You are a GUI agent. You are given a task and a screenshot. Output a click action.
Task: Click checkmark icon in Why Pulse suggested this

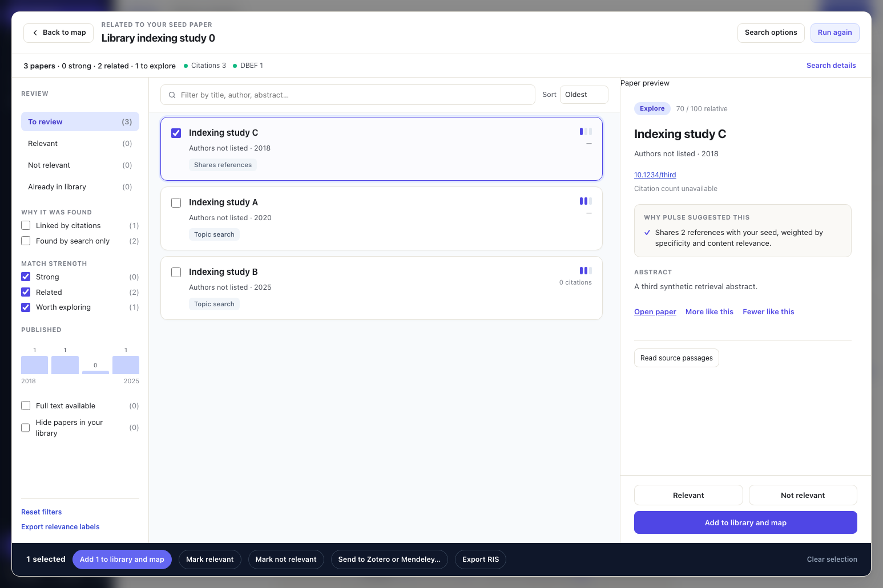tap(647, 233)
